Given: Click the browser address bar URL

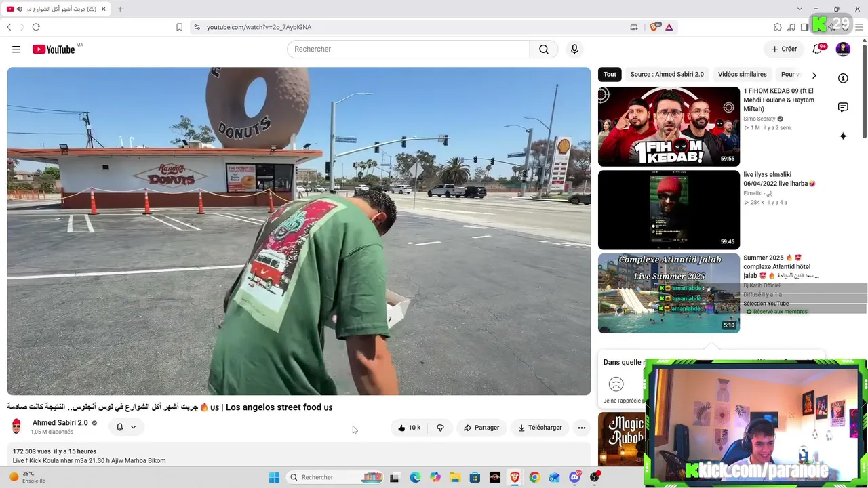Looking at the screenshot, I should click(x=259, y=27).
